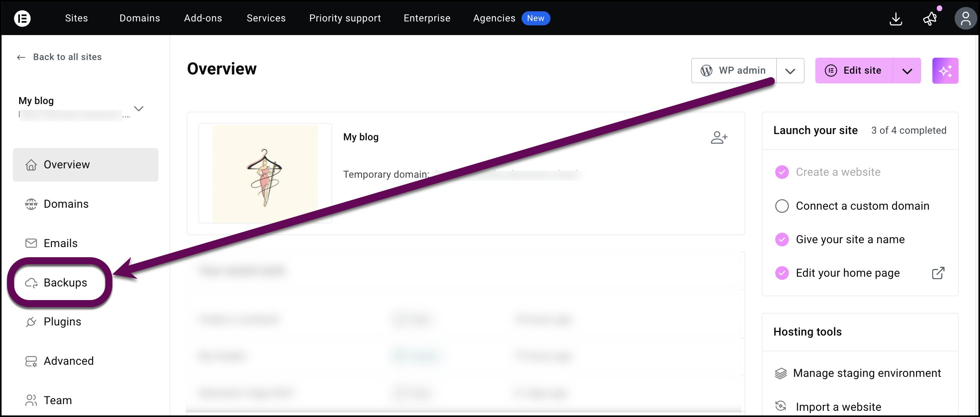The height and width of the screenshot is (417, 980).
Task: Open the Edit site dropdown chevron
Action: click(907, 71)
